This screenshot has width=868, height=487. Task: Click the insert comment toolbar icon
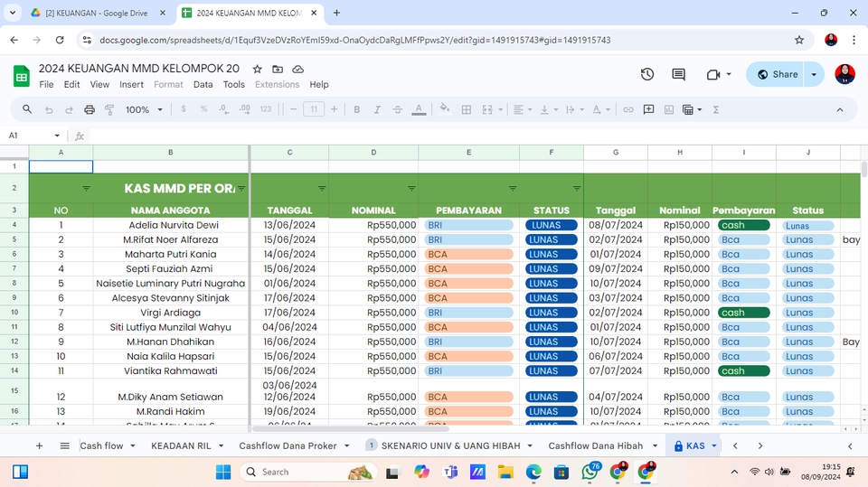648,109
